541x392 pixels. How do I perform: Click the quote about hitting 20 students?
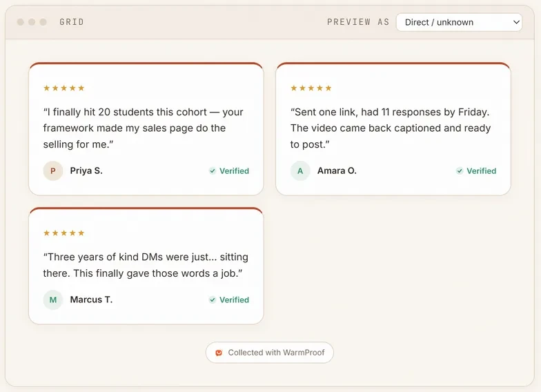click(x=144, y=128)
